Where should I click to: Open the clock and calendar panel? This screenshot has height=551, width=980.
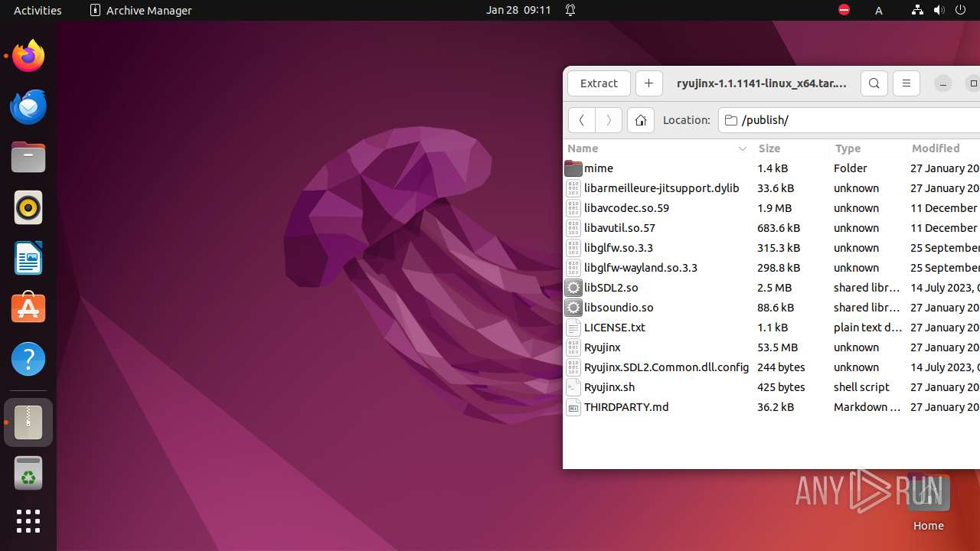coord(518,10)
